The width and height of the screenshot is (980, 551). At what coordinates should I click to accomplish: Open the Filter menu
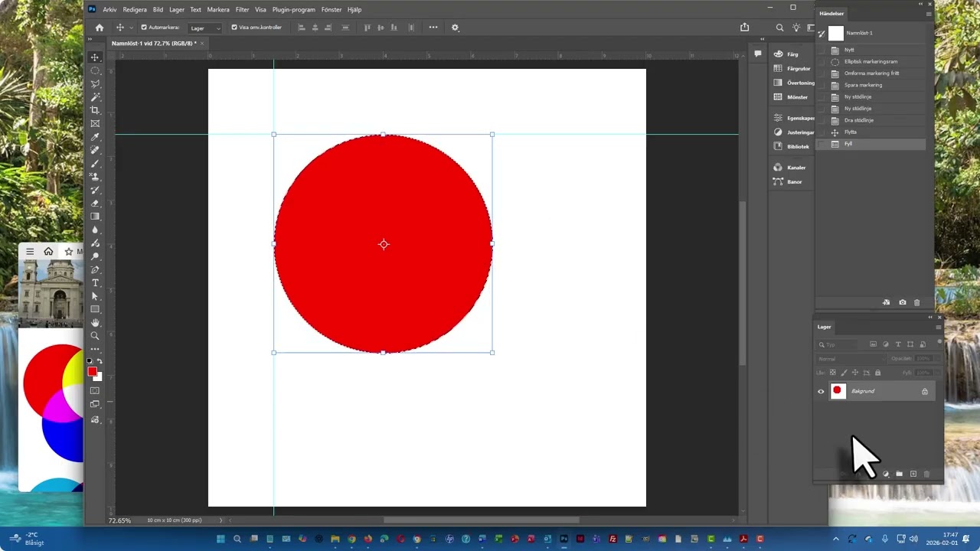click(x=243, y=10)
